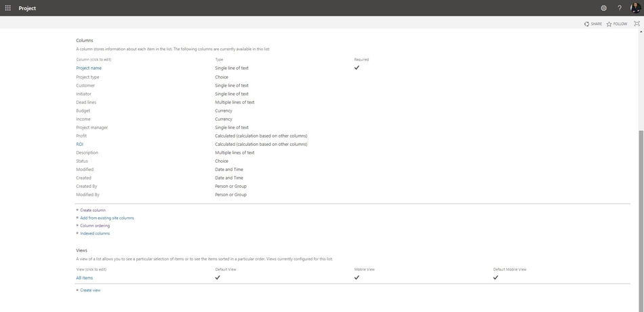Click the Created column name
The width and height of the screenshot is (644, 312).
pos(84,178)
